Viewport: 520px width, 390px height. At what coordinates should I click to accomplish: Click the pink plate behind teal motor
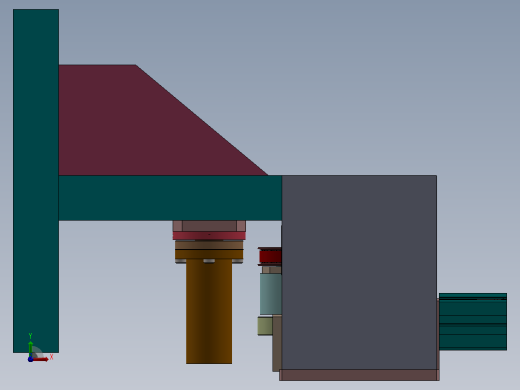click(438, 333)
